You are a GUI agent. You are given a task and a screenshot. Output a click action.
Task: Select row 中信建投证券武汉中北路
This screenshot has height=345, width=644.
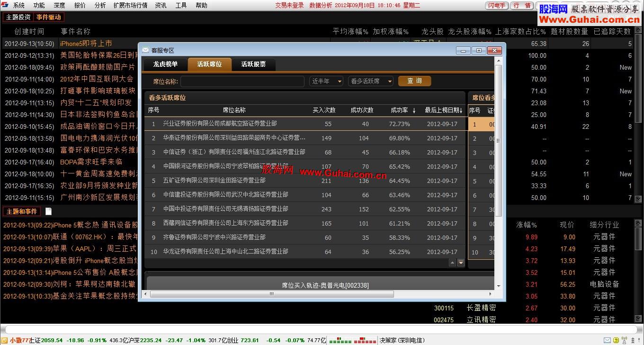[305, 195]
